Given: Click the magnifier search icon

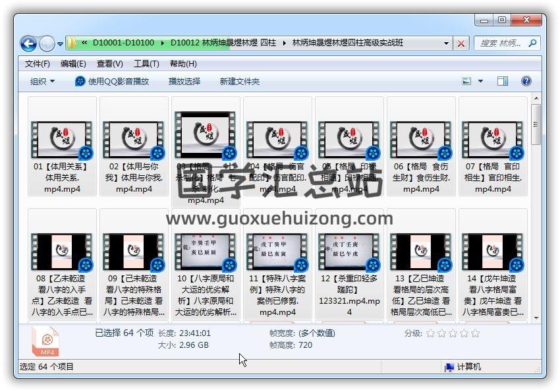Looking at the screenshot, I should [x=532, y=43].
